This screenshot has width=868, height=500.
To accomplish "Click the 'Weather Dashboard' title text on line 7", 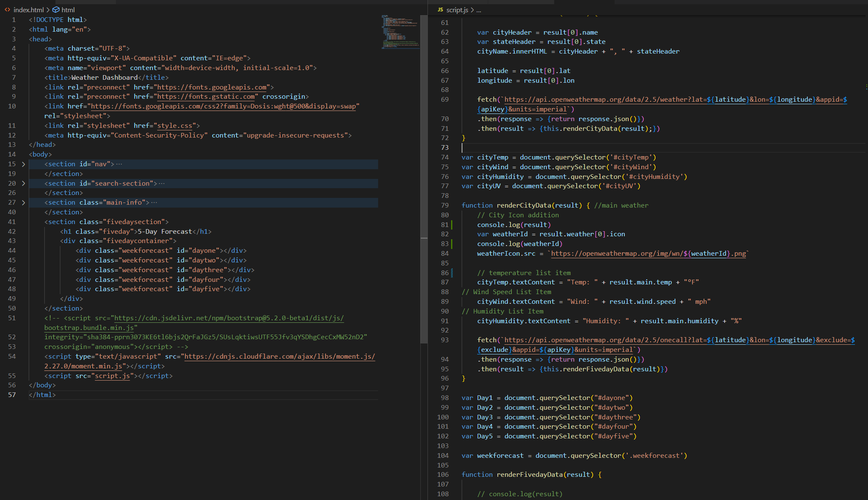I will (105, 78).
